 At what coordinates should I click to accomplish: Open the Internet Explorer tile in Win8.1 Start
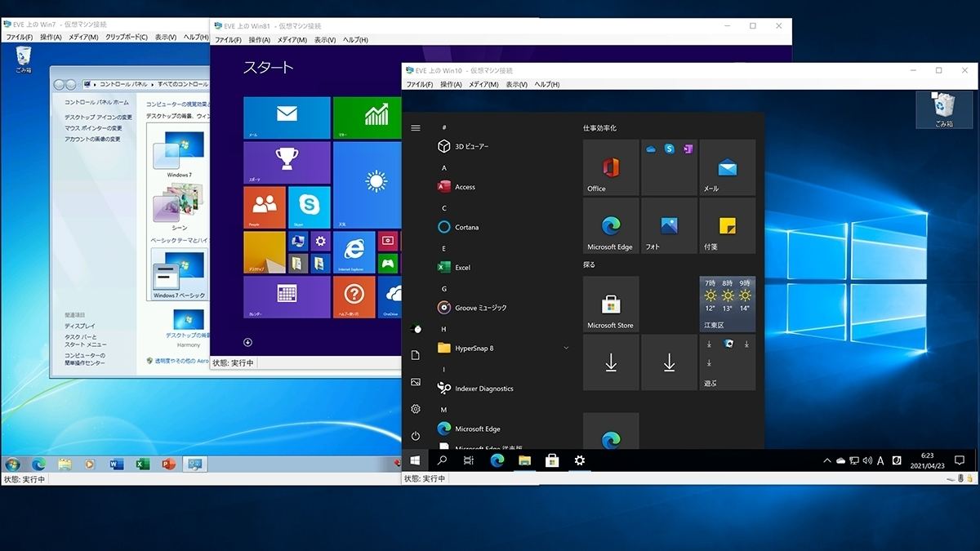point(354,252)
